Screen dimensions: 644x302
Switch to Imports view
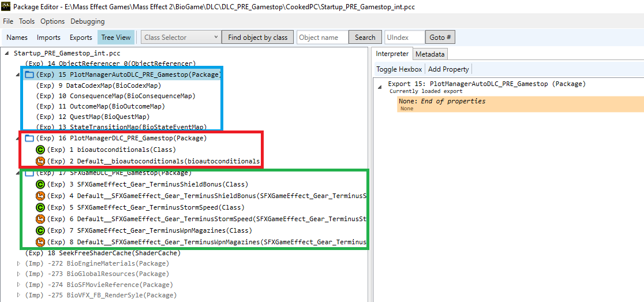(48, 38)
